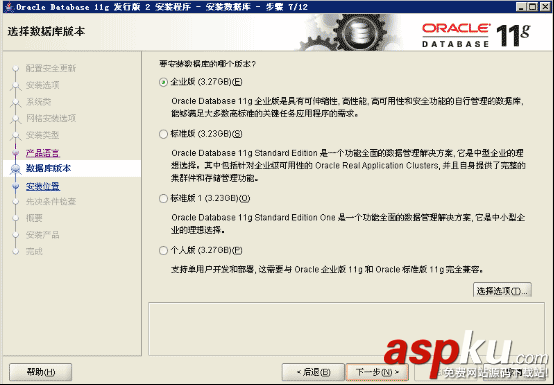Click the 网格安装选项 step label
Viewport: 554px width, 385px height.
pos(51,118)
